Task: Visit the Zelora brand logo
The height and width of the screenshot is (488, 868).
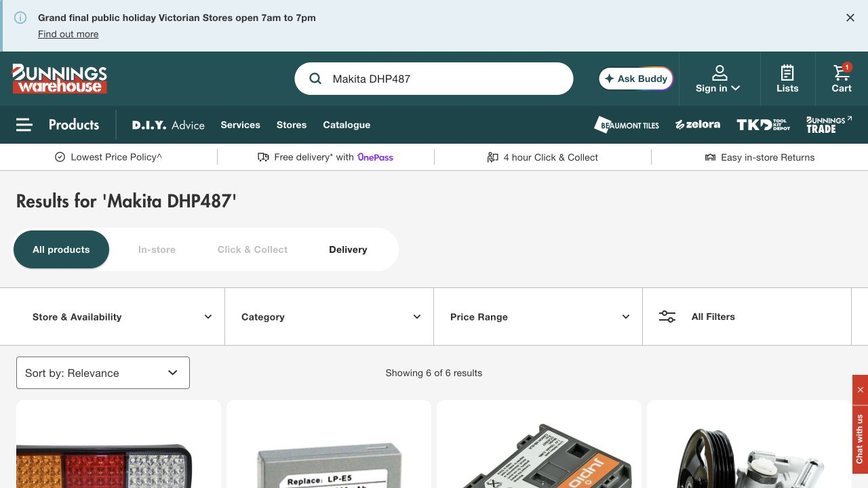Action: pos(698,125)
